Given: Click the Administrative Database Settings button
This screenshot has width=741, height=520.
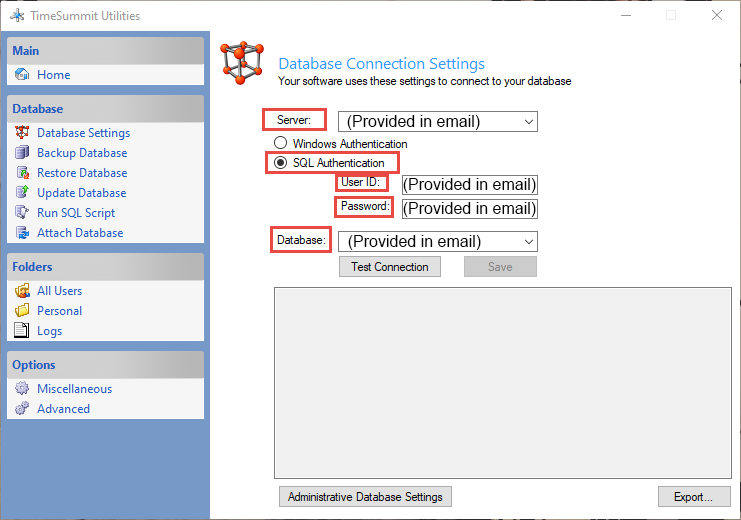Looking at the screenshot, I should [365, 497].
